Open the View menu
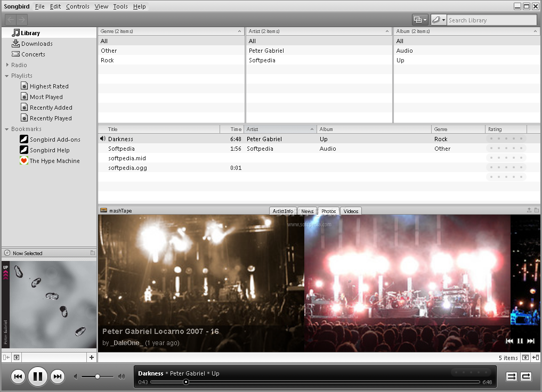The width and height of the screenshot is (542, 392). coord(101,6)
